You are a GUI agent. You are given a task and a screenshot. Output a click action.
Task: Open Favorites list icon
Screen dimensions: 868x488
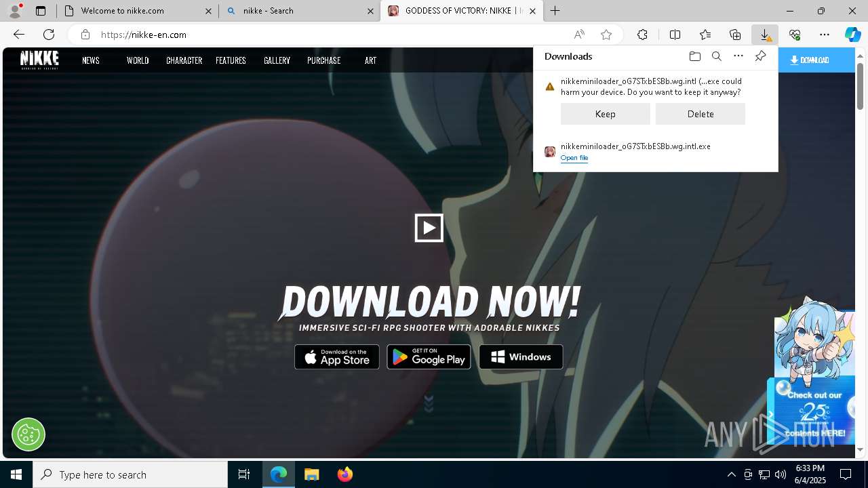pyautogui.click(x=705, y=35)
